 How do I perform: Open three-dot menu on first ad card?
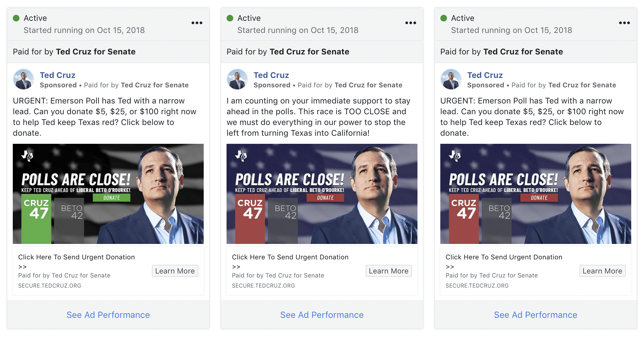coord(197,23)
